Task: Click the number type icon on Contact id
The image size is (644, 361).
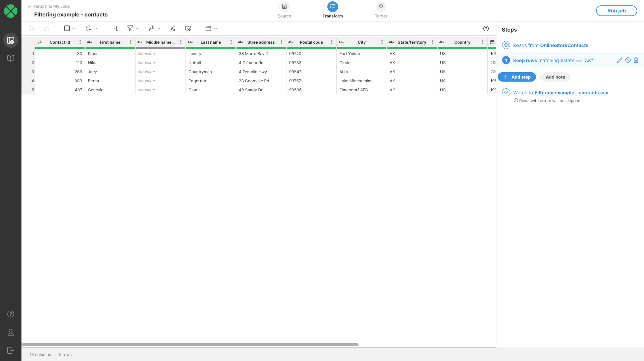Action: pyautogui.click(x=40, y=42)
